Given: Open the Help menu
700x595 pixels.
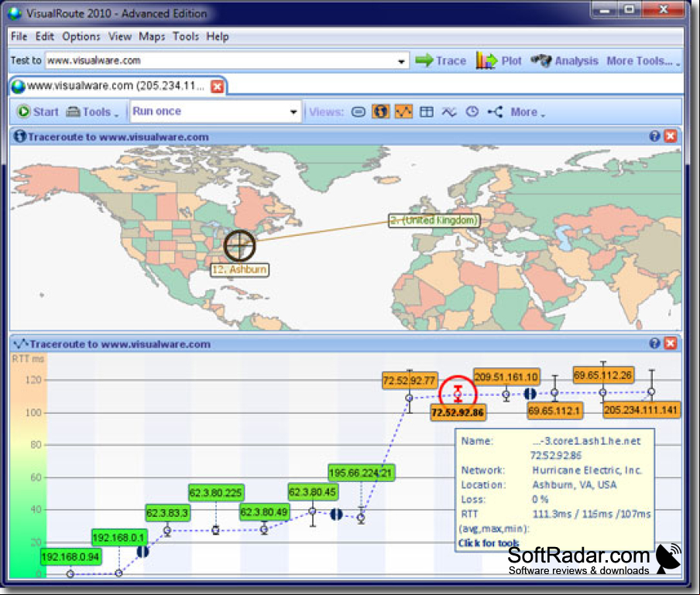Looking at the screenshot, I should coord(218,36).
